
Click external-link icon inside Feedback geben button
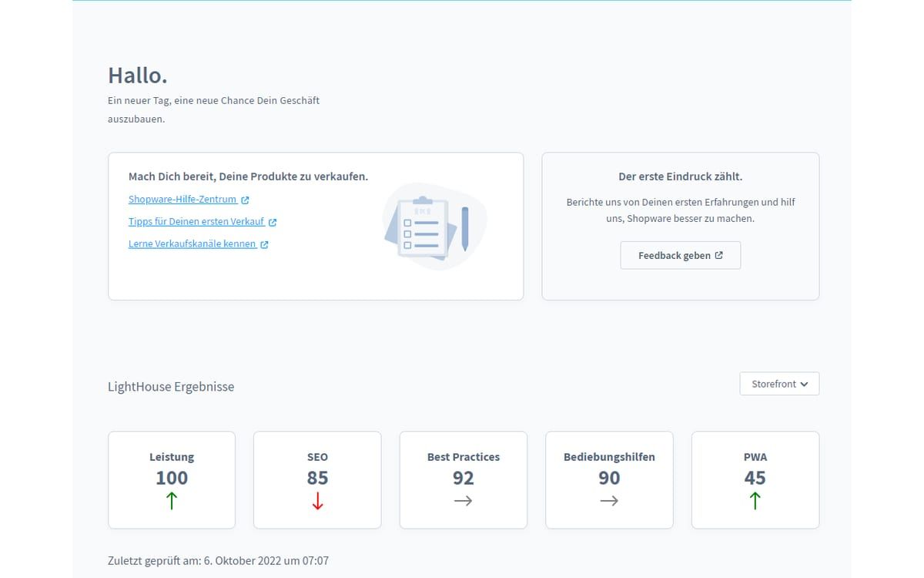coord(719,255)
